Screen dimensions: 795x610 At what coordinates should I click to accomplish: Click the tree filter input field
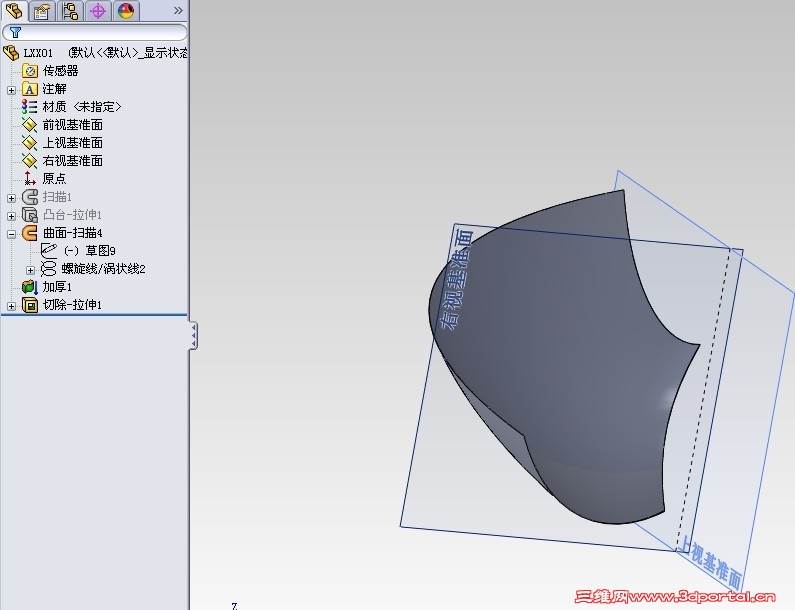pos(95,32)
